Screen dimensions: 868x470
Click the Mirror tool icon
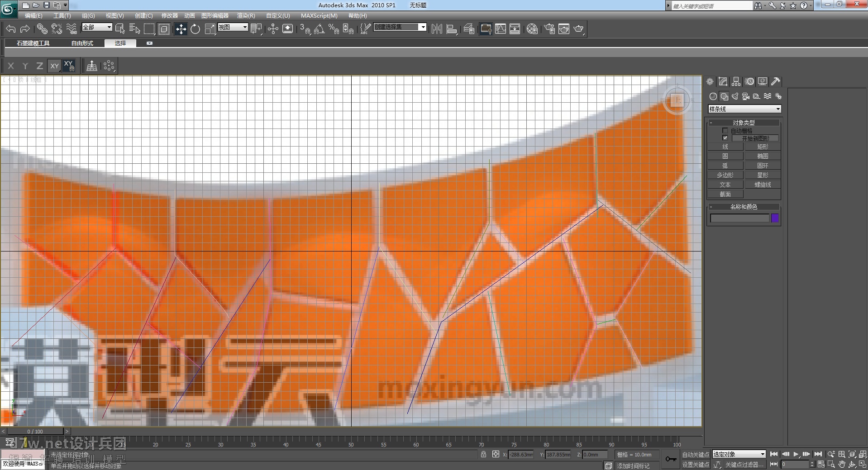pos(437,29)
